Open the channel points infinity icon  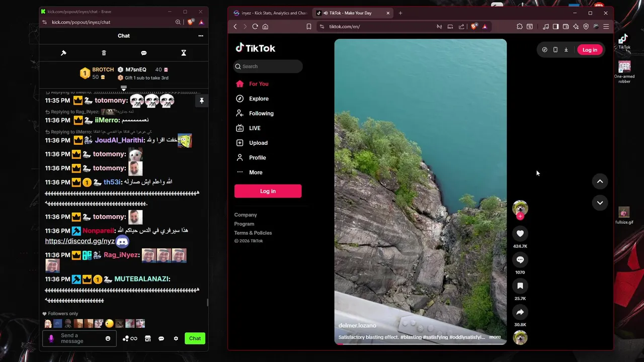[x=130, y=338]
